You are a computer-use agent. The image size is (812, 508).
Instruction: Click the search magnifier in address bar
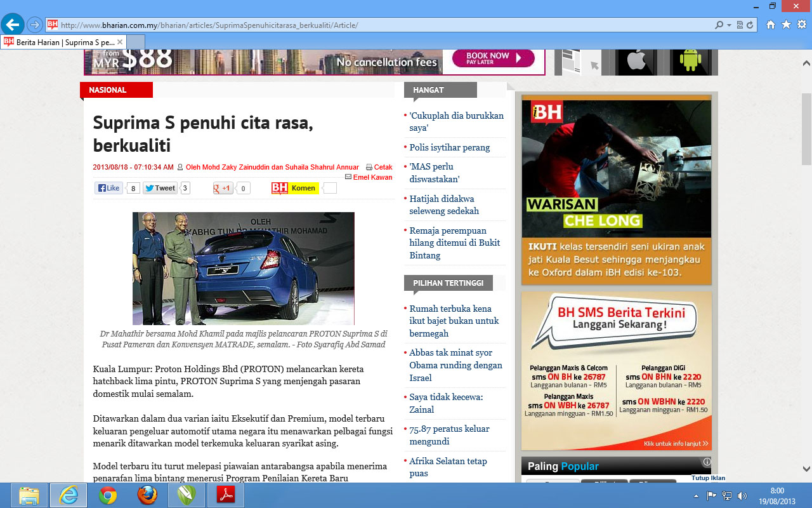tap(719, 25)
